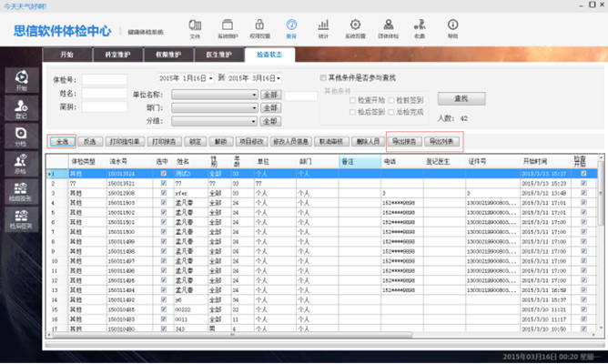Click the 导出列表 export list button
The width and height of the screenshot is (608, 364).
[441, 142]
